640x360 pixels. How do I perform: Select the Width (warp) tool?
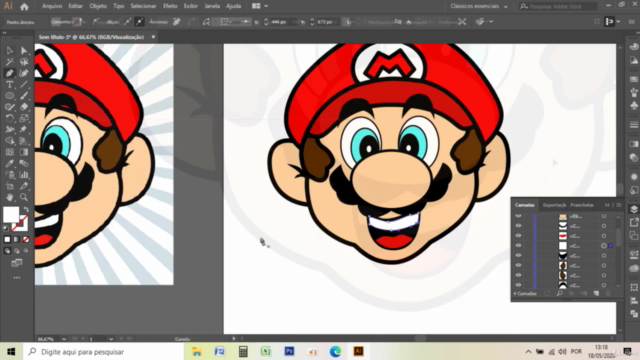pyautogui.click(x=9, y=129)
